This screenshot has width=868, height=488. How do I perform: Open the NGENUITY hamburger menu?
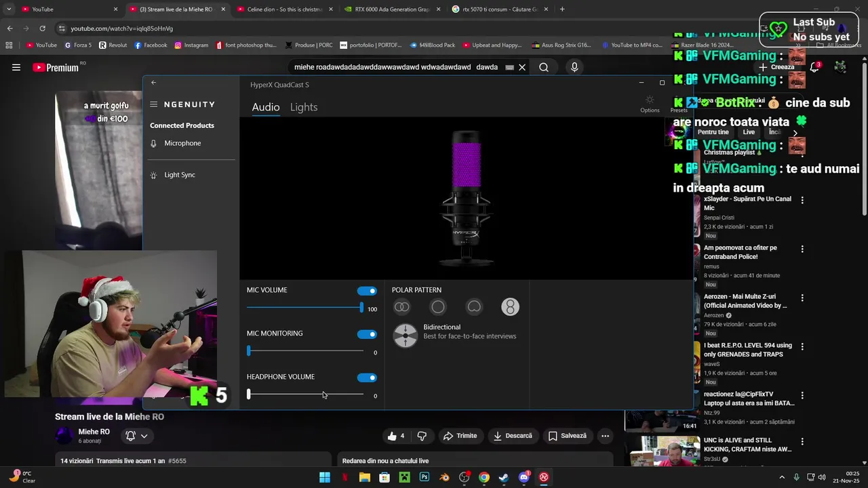point(154,104)
